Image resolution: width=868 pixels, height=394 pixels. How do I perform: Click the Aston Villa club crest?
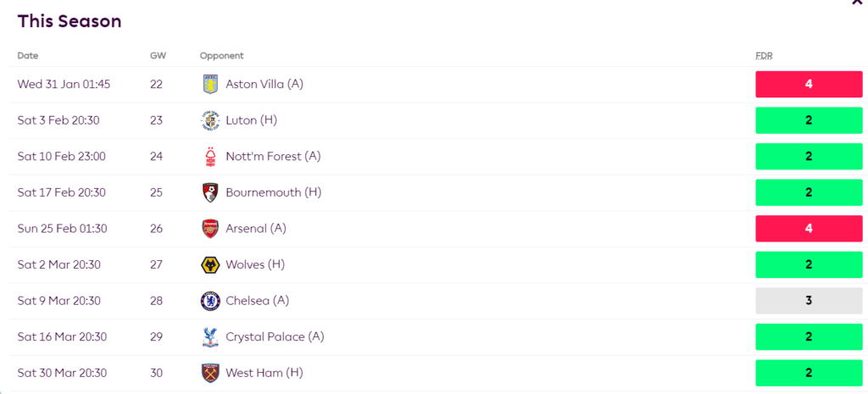pyautogui.click(x=210, y=84)
